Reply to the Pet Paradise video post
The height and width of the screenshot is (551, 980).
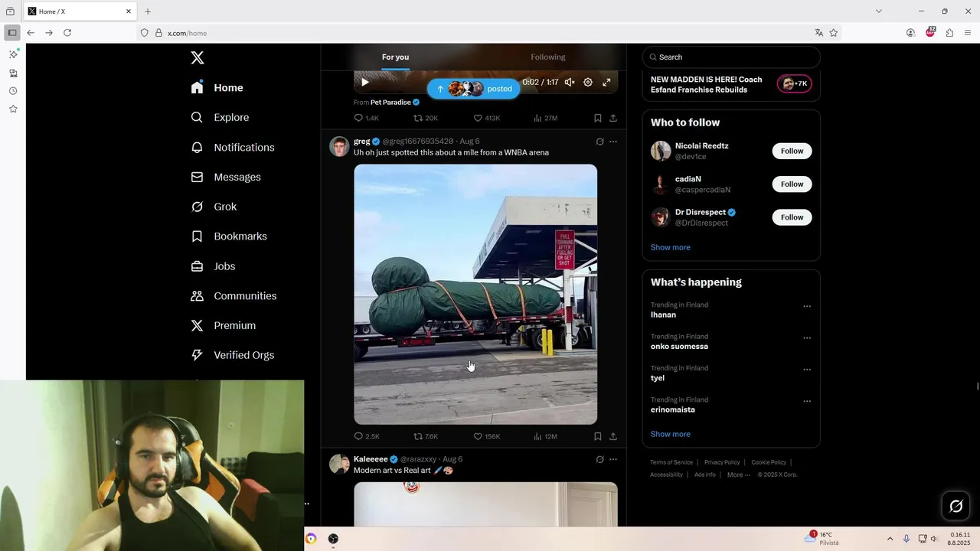[366, 119]
